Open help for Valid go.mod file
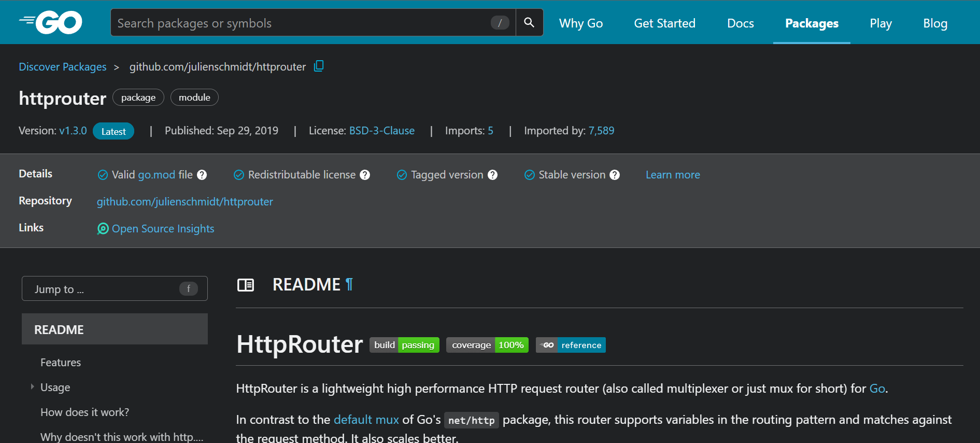 [202, 175]
